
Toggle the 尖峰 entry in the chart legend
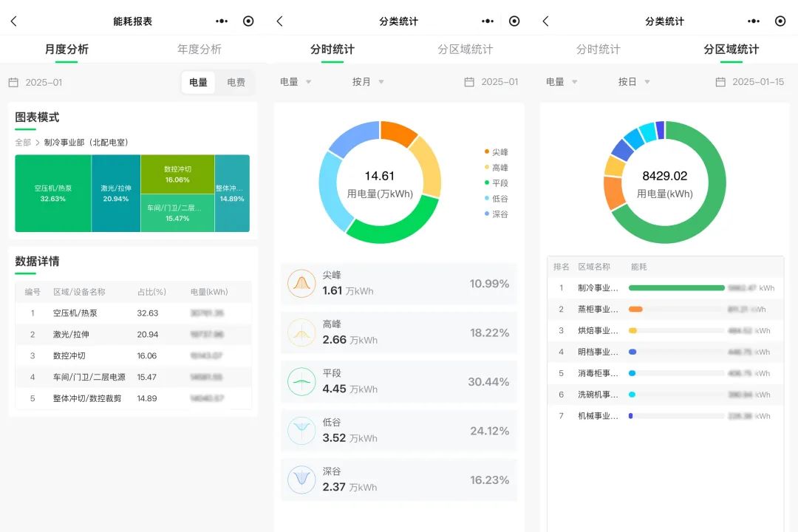(x=497, y=151)
